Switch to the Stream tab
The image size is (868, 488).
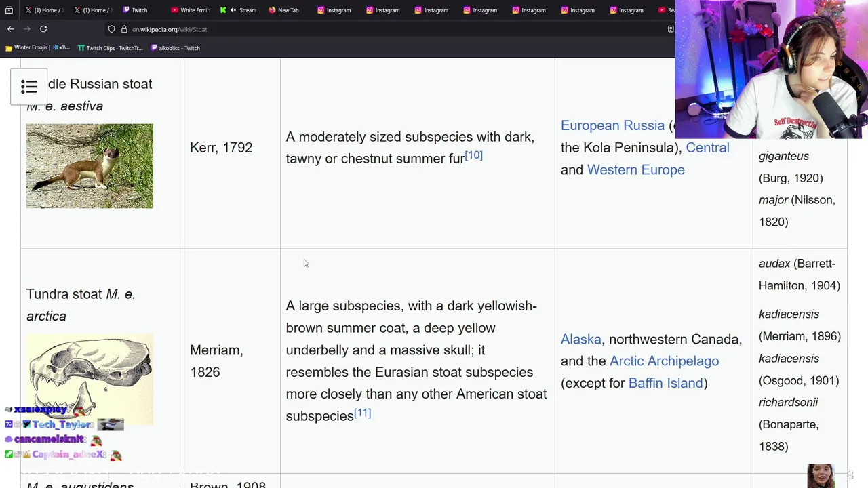(x=243, y=10)
